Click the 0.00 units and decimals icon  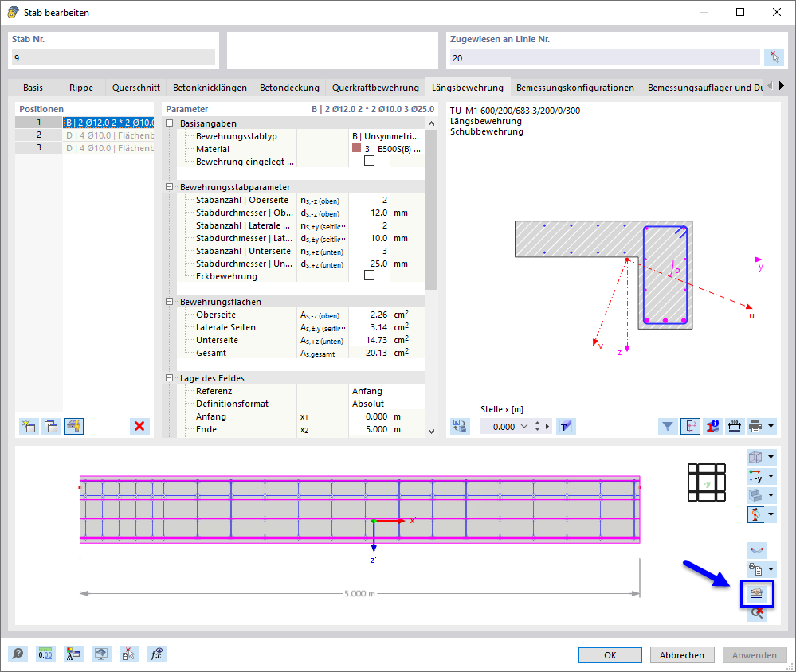[45, 654]
